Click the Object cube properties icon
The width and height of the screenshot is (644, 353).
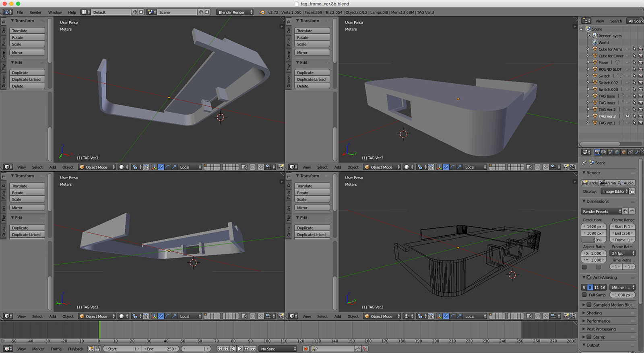(624, 152)
